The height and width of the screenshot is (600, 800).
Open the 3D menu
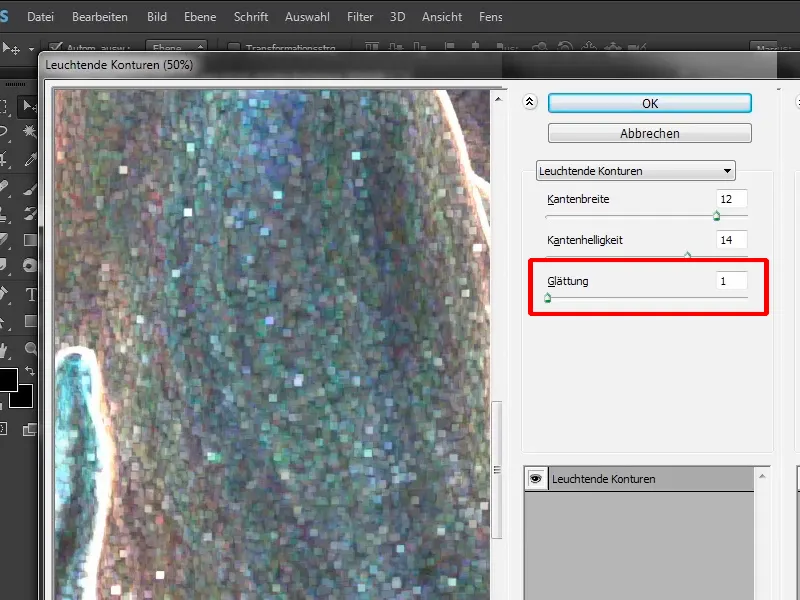tap(397, 17)
